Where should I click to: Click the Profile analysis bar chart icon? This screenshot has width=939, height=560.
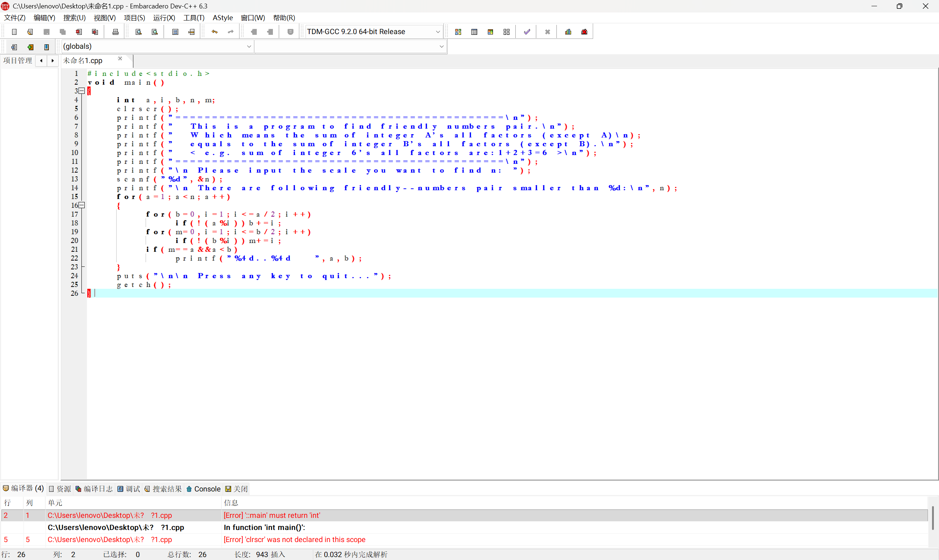click(568, 32)
